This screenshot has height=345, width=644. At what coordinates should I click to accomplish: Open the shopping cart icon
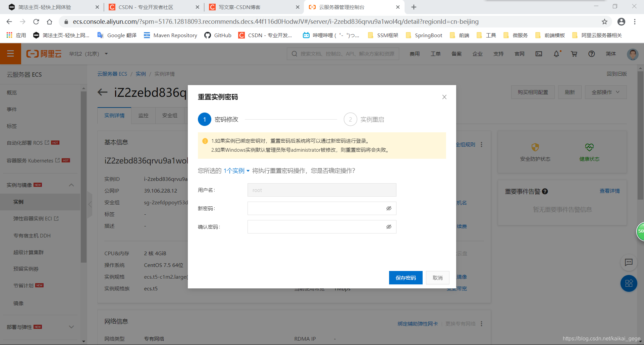tap(574, 54)
